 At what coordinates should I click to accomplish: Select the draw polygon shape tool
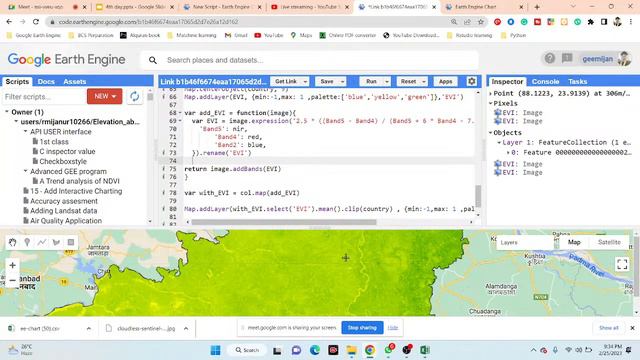[56, 242]
